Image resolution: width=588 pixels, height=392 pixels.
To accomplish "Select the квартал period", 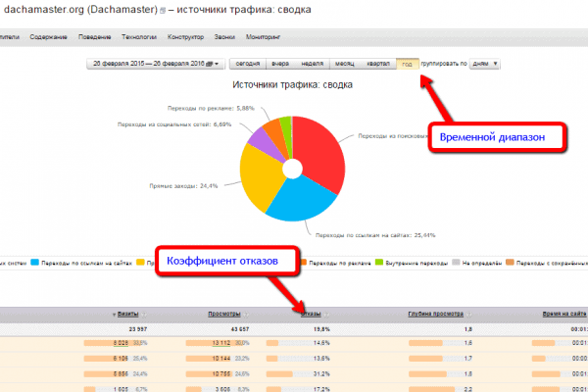I will tap(378, 64).
